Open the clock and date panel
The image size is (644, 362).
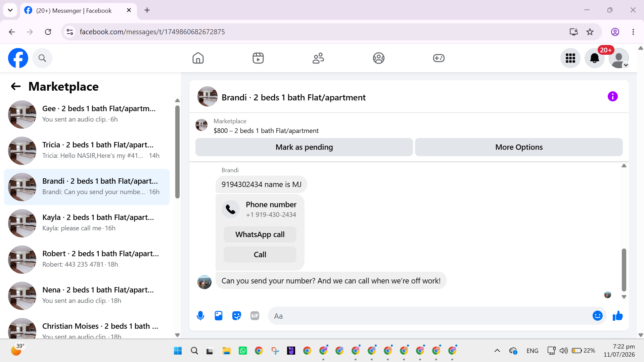tap(619, 351)
